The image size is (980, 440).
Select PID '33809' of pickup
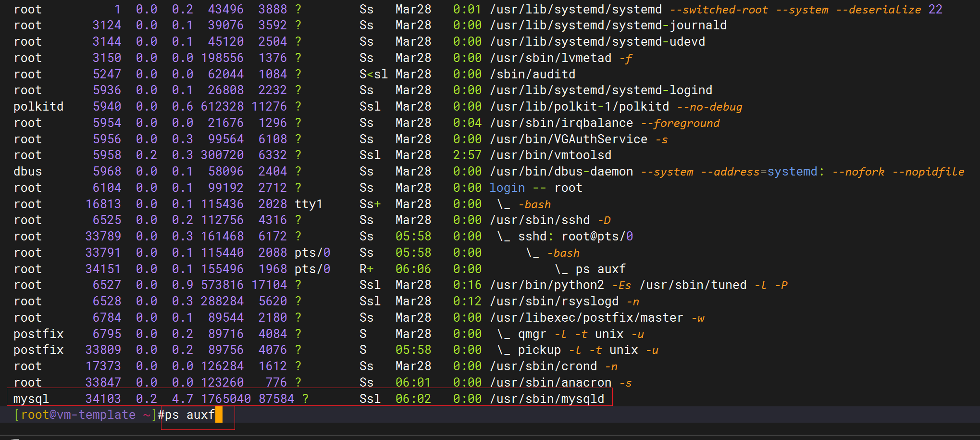coord(103,350)
